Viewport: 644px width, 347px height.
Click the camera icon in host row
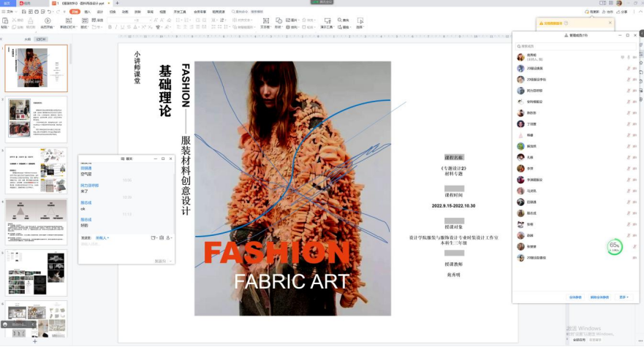coord(634,57)
